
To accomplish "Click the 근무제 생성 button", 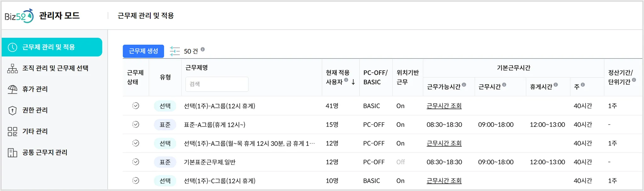I will pos(143,51).
